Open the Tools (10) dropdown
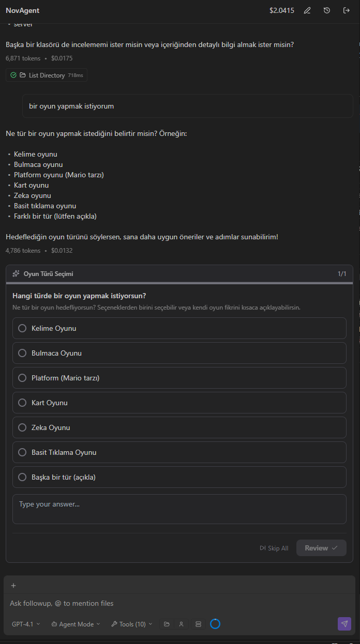The height and width of the screenshot is (644, 360). click(132, 624)
